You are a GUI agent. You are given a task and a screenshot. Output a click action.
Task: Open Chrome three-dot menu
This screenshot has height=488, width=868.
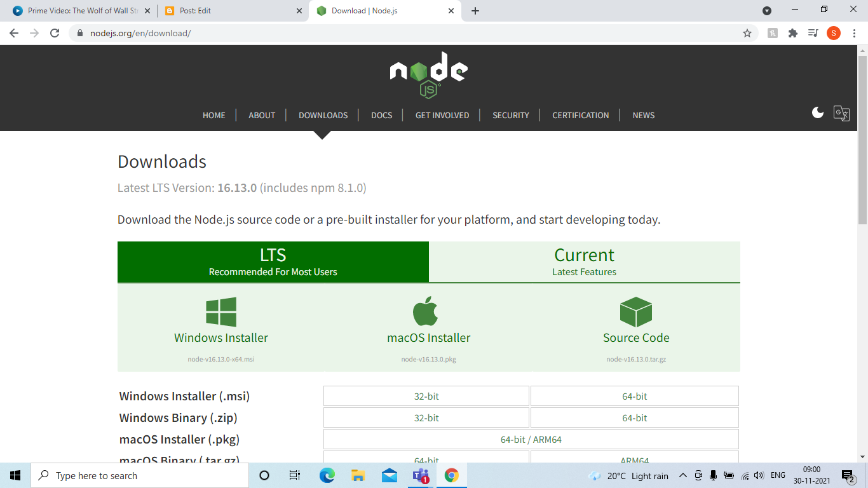pyautogui.click(x=854, y=33)
